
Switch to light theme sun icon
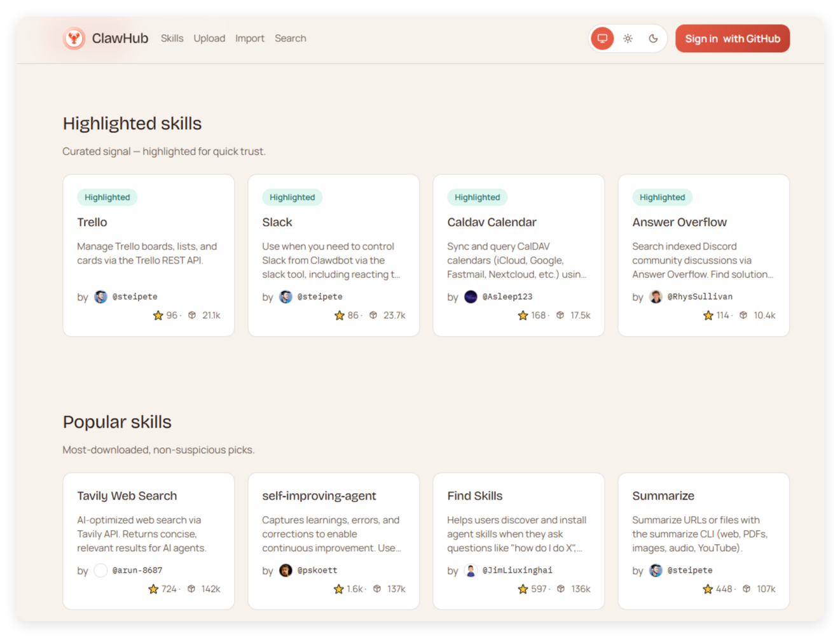point(628,38)
